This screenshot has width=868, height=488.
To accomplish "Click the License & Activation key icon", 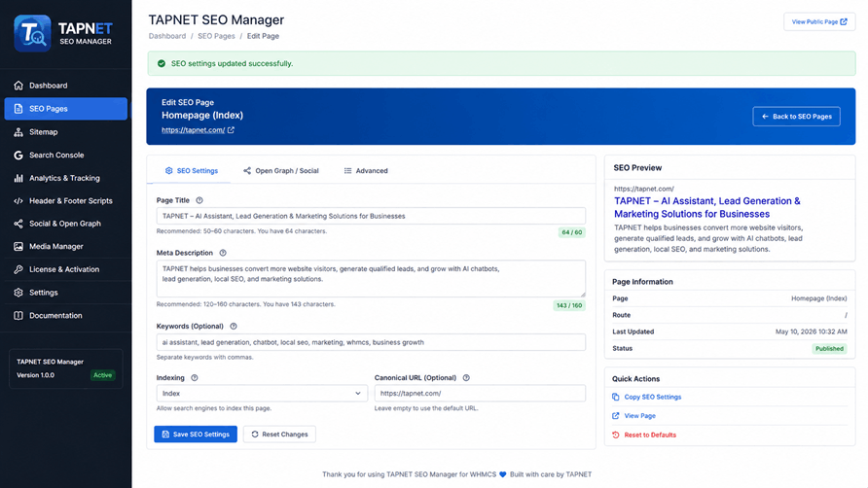I will tap(18, 269).
